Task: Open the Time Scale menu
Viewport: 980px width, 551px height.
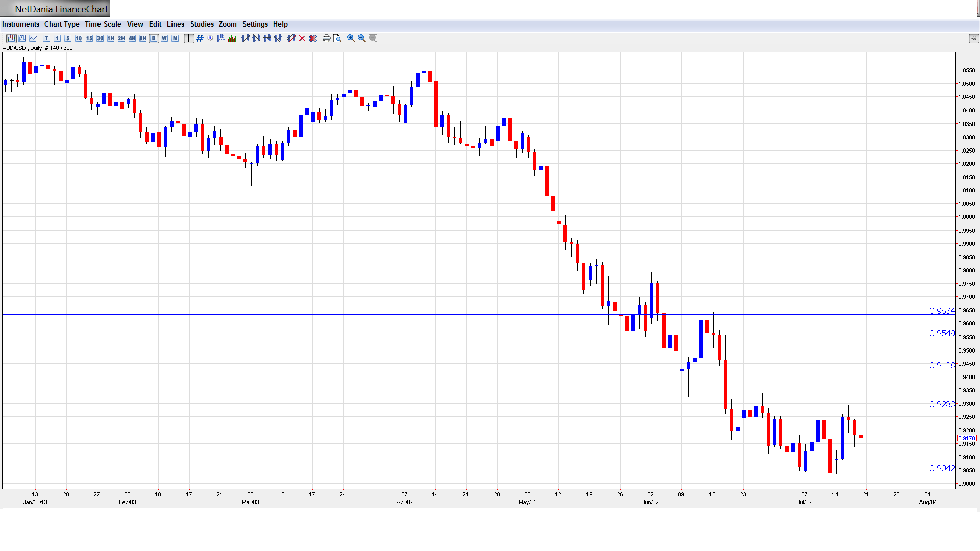Action: click(103, 24)
